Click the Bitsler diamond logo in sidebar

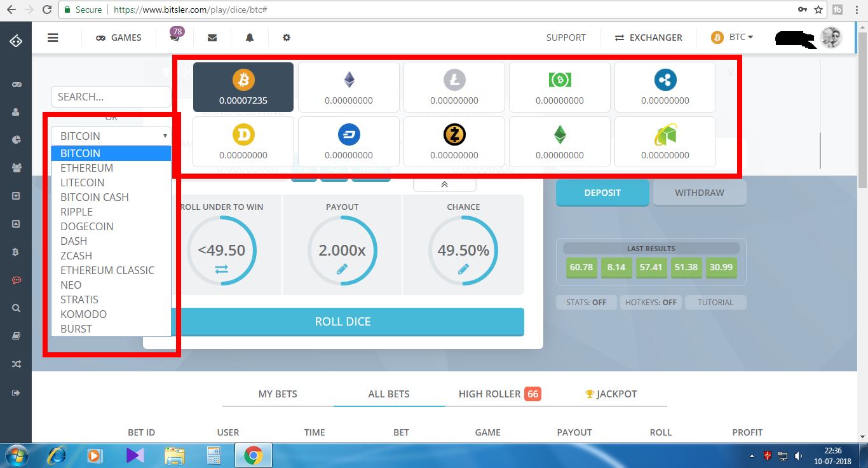click(x=16, y=41)
